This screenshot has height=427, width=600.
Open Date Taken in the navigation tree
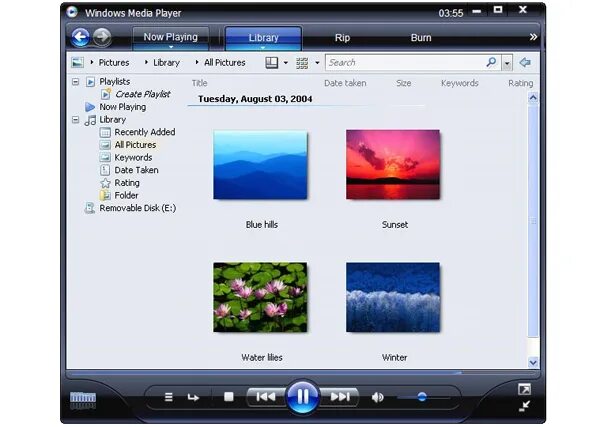click(x=136, y=170)
